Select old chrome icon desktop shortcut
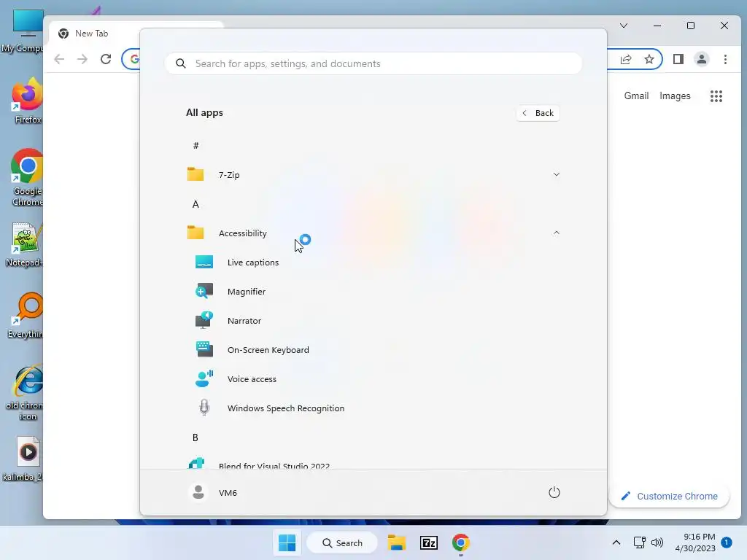 [26, 392]
